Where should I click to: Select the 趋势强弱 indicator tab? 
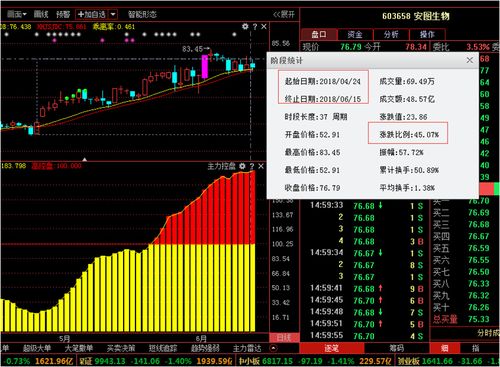tap(205, 348)
